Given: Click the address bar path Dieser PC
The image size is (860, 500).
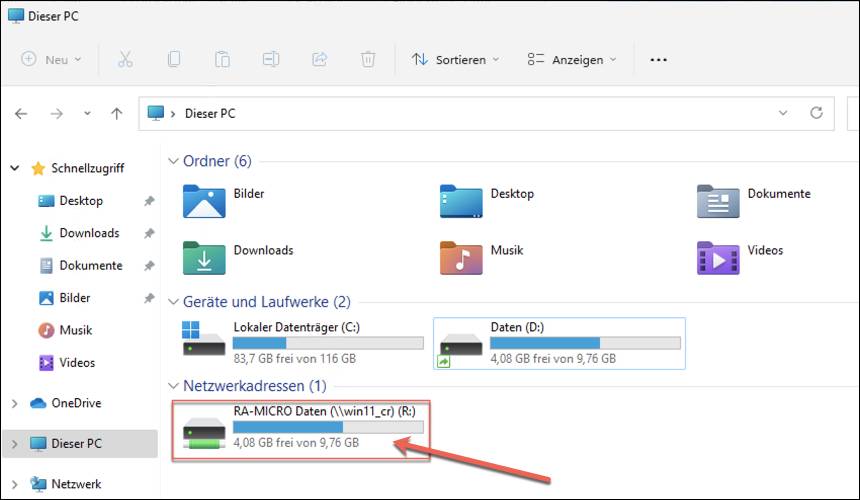Looking at the screenshot, I should click(x=210, y=113).
